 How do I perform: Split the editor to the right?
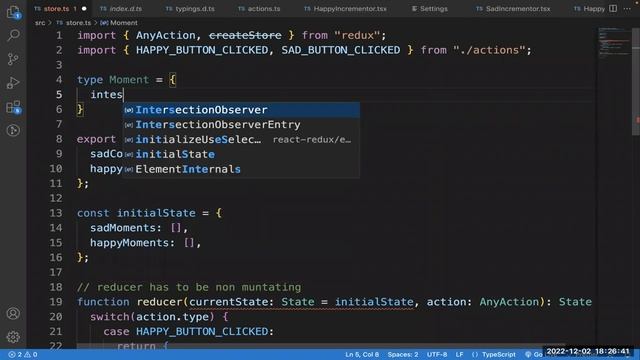[x=613, y=8]
